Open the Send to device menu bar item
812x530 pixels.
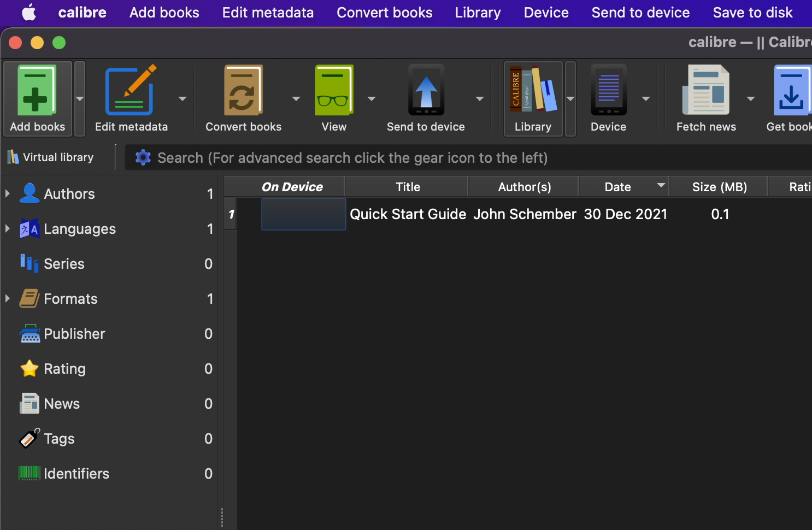[641, 12]
